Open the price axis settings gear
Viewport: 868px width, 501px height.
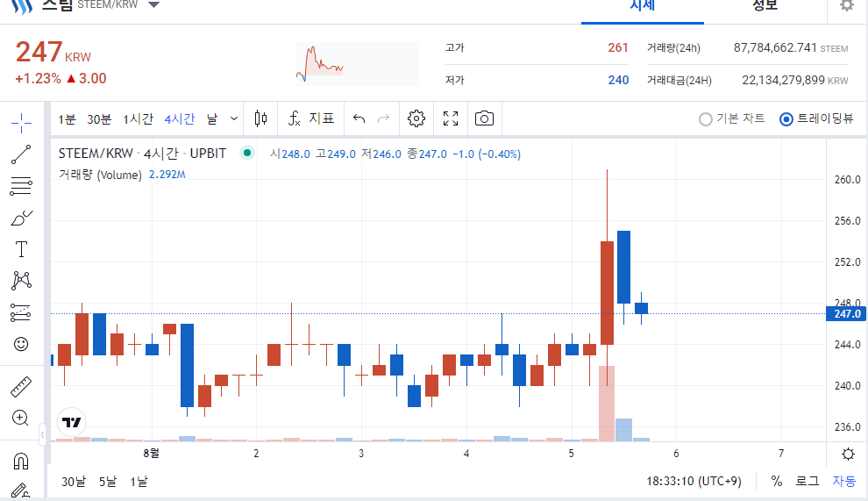(x=848, y=454)
